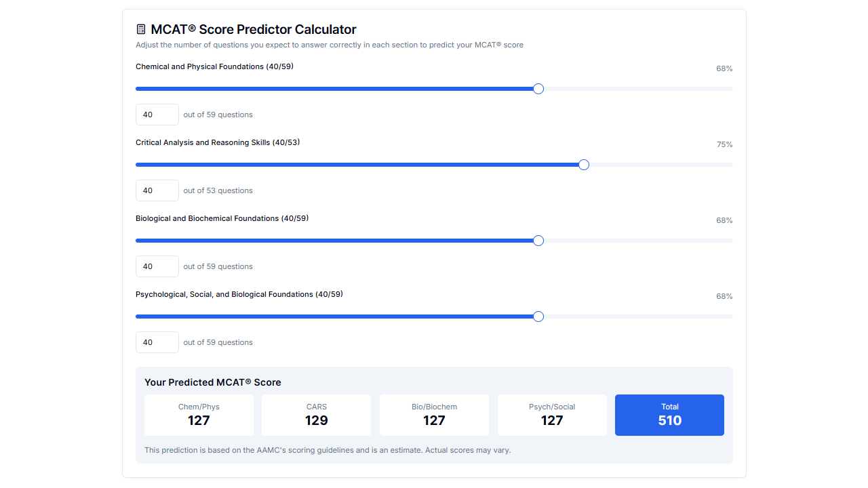Click the MCAT Score Predictor Calculator heading

pos(254,29)
